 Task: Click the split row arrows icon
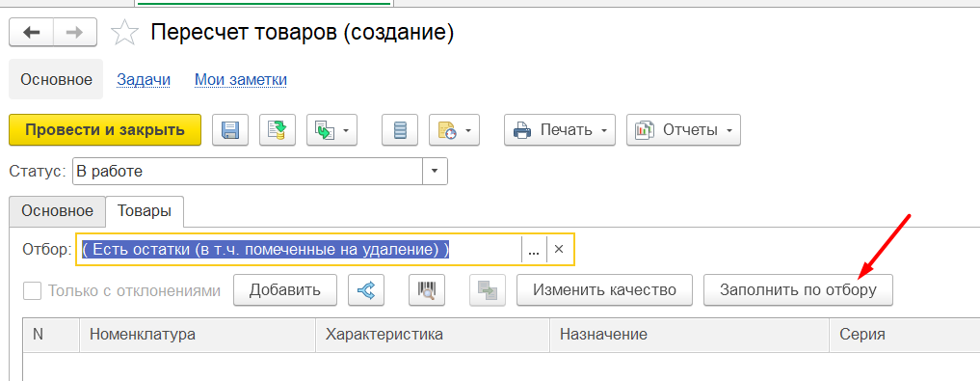366,290
